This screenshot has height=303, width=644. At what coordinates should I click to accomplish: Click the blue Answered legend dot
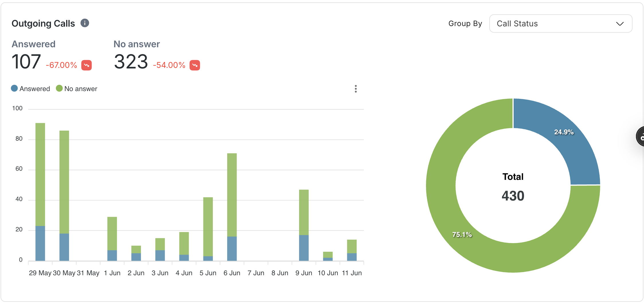(x=14, y=88)
